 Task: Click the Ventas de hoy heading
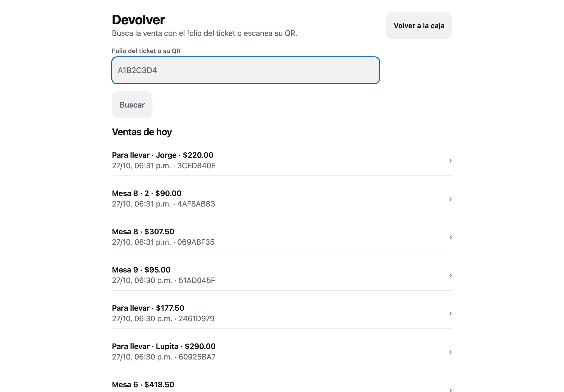[142, 132]
